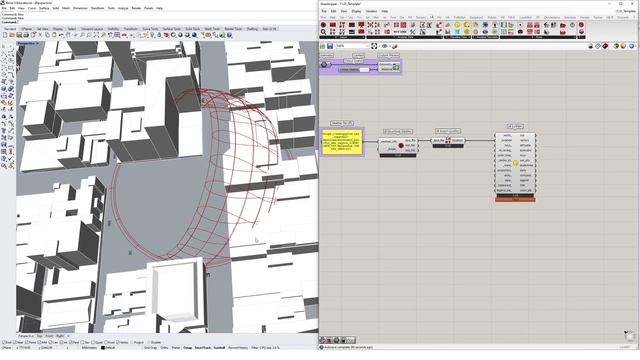Image resolution: width=640 pixels, height=360 pixels.
Task: Toggle SmartTrack in Rhino status bar
Action: coord(202,347)
